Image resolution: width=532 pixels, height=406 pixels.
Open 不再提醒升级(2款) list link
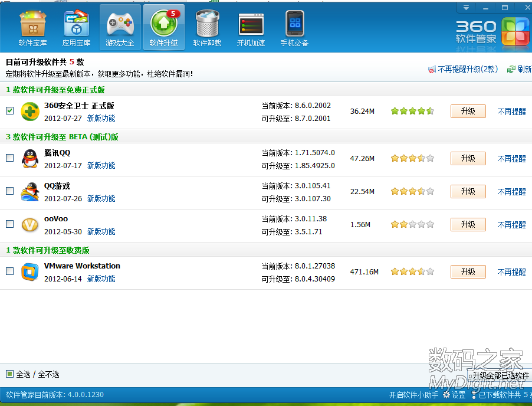[x=468, y=70]
